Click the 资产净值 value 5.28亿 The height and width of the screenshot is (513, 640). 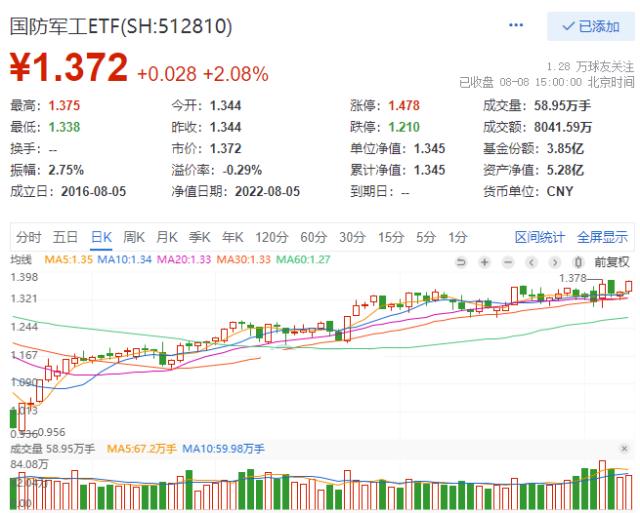point(565,170)
